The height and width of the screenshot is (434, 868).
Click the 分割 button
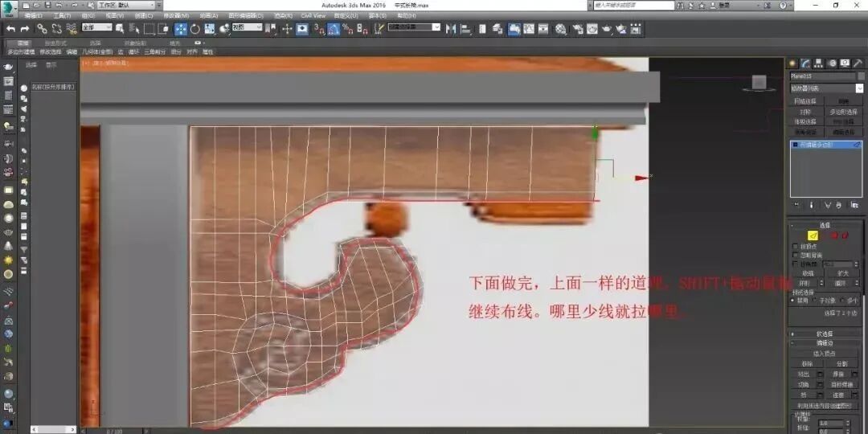841,364
